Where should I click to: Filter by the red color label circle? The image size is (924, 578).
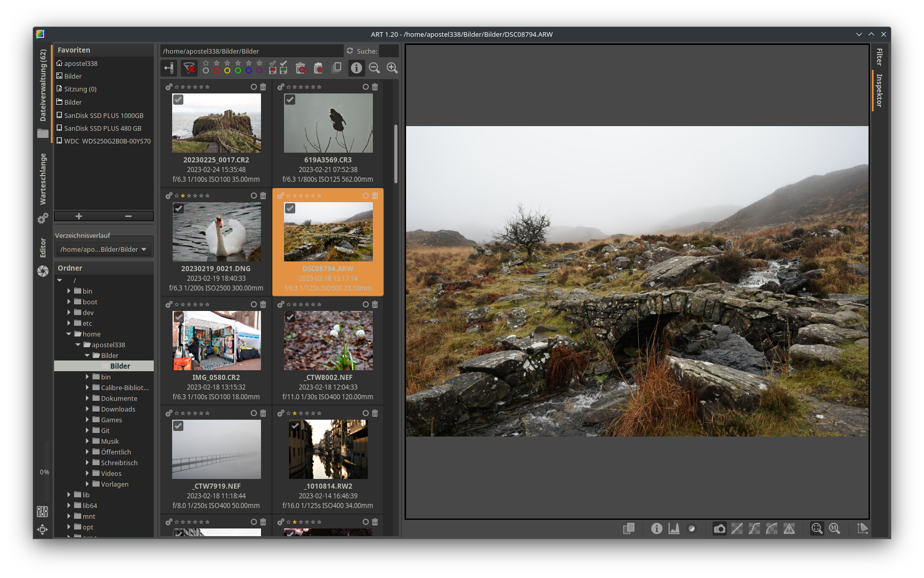217,70
